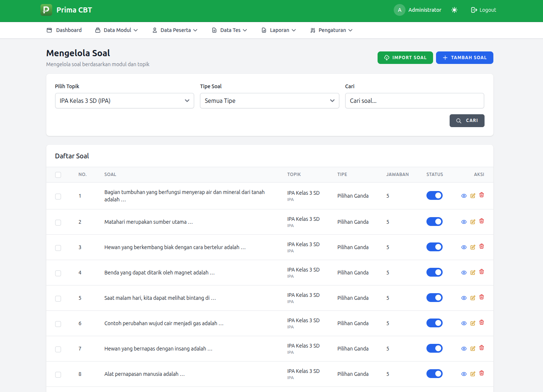Type a query in the Cari soal field

pyautogui.click(x=414, y=100)
